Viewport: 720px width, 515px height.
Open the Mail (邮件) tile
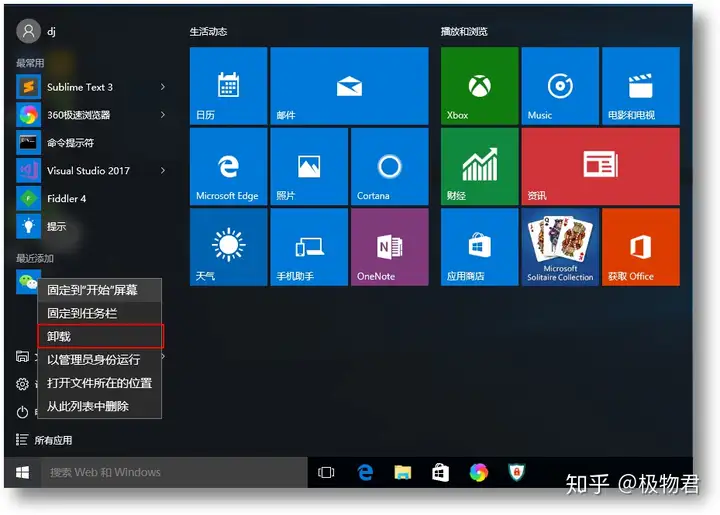[x=349, y=86]
